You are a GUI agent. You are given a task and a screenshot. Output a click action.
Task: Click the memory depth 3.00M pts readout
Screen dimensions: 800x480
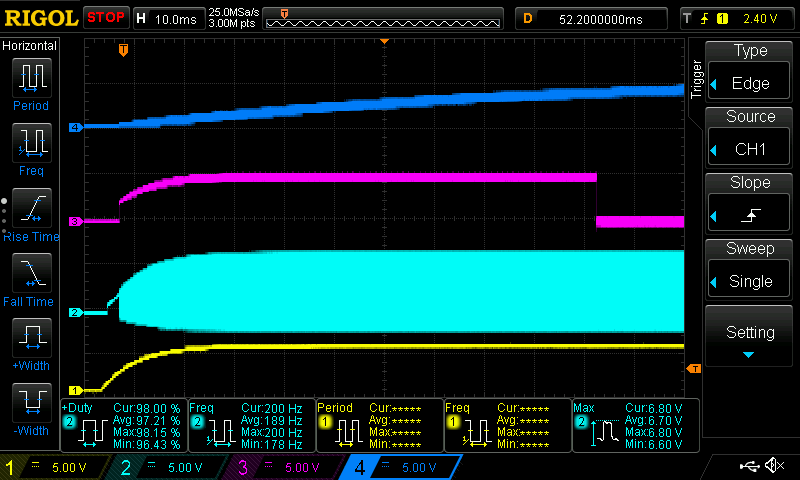232,23
